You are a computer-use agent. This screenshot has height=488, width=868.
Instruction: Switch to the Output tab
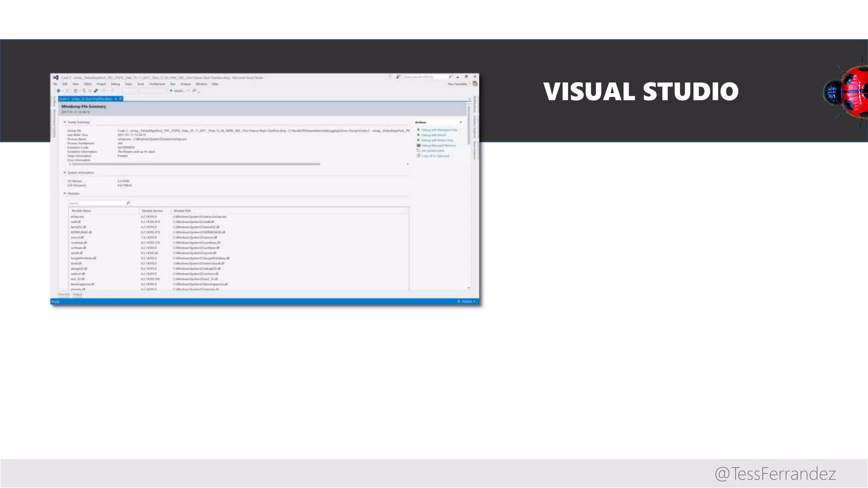(78, 294)
